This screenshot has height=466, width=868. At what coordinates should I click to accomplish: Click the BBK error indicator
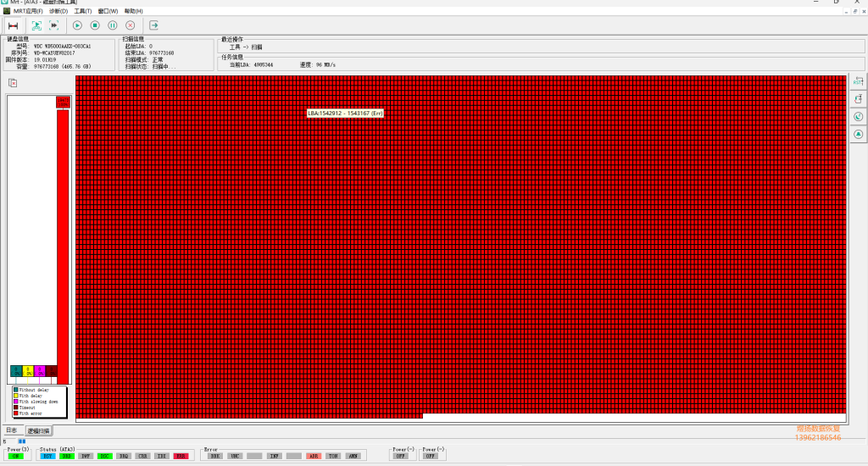pos(214,456)
